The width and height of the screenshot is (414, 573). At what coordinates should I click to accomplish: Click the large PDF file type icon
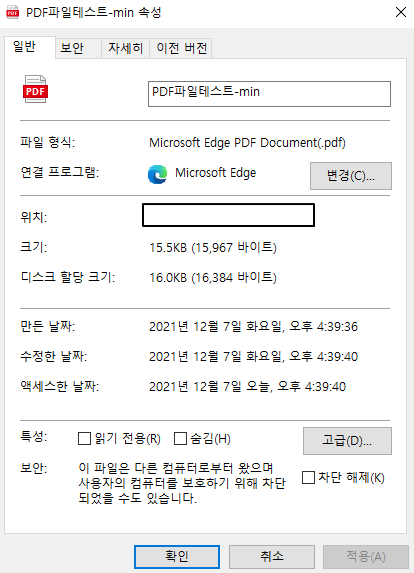[35, 89]
